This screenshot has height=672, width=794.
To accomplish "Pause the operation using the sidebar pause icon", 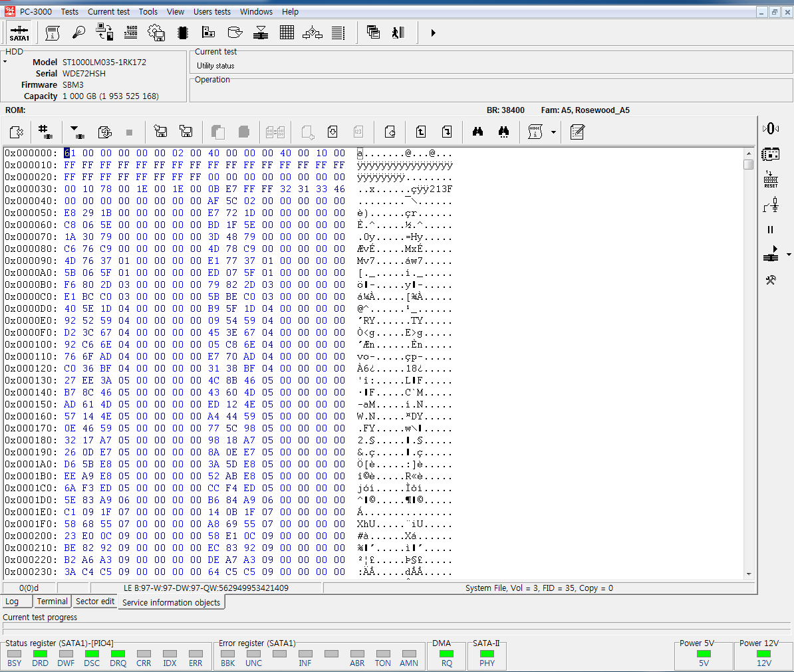I will click(x=770, y=229).
